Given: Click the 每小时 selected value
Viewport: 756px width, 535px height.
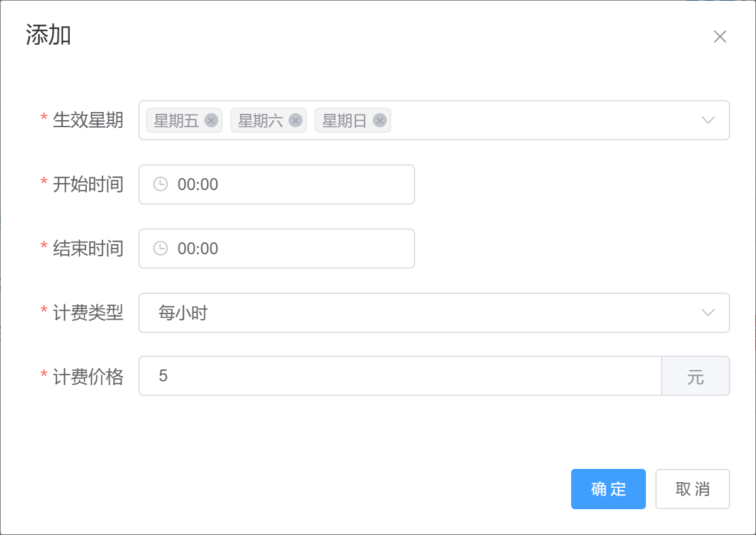Looking at the screenshot, I should pyautogui.click(x=183, y=313).
